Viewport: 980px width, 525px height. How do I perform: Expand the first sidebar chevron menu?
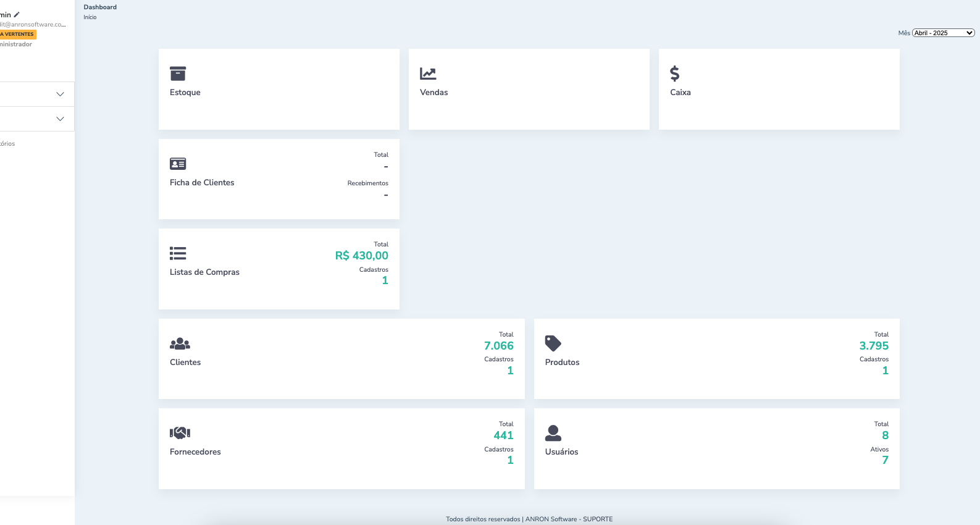point(60,94)
